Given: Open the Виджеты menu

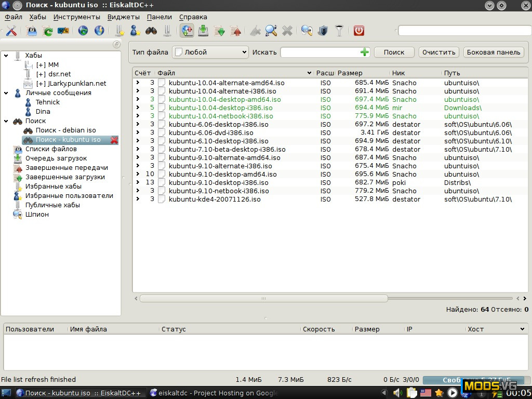Looking at the screenshot, I should pyautogui.click(x=120, y=17).
